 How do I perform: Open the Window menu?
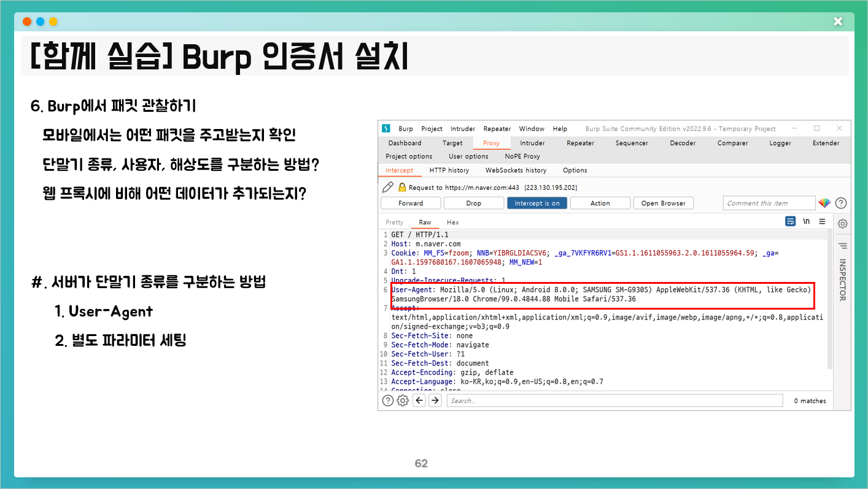532,129
